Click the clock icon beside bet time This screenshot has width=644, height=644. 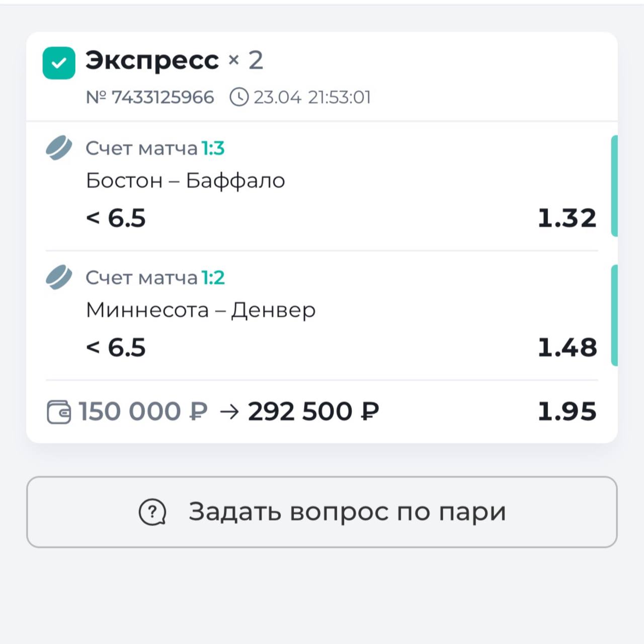239,97
